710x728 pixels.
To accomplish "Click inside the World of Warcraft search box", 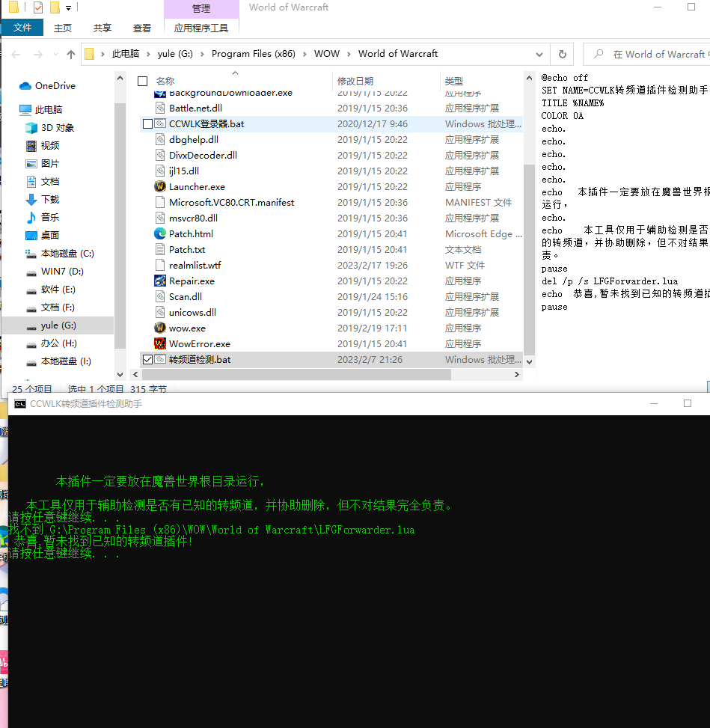I will click(x=651, y=54).
